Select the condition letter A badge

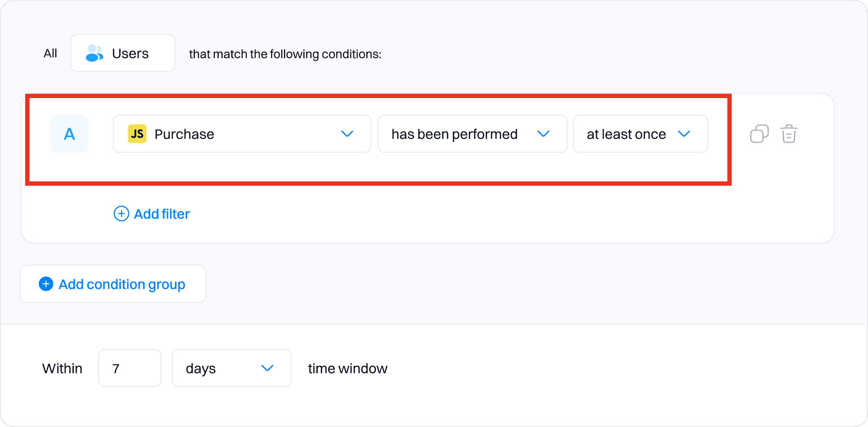pos(69,134)
